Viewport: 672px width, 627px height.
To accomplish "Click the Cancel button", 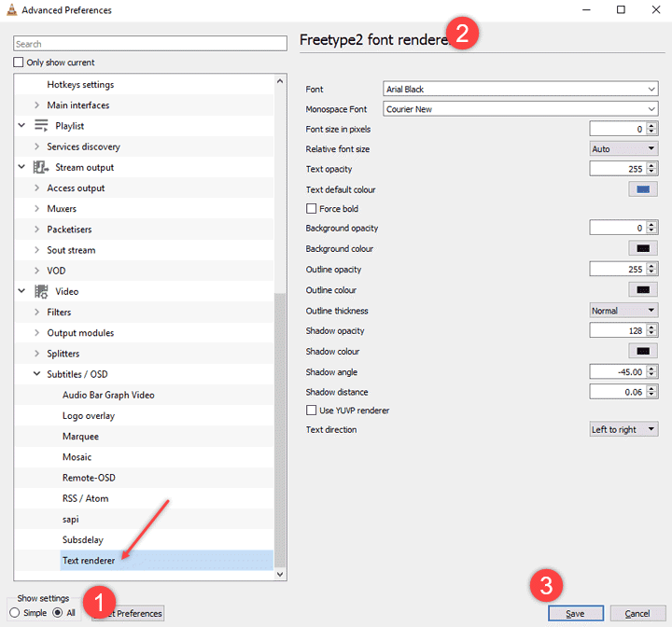I will click(x=637, y=613).
